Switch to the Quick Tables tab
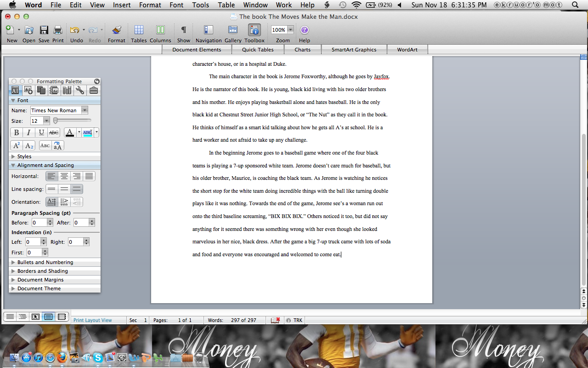The height and width of the screenshot is (368, 588). tap(258, 50)
